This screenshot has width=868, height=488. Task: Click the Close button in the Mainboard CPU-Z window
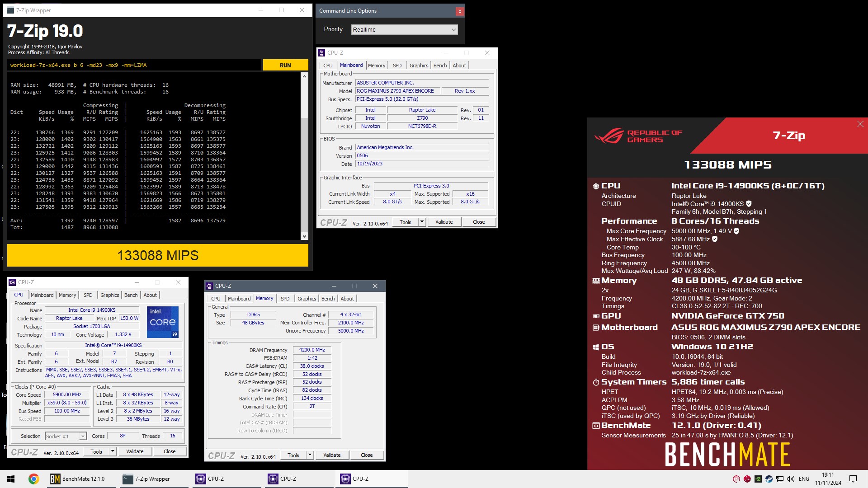tap(479, 222)
